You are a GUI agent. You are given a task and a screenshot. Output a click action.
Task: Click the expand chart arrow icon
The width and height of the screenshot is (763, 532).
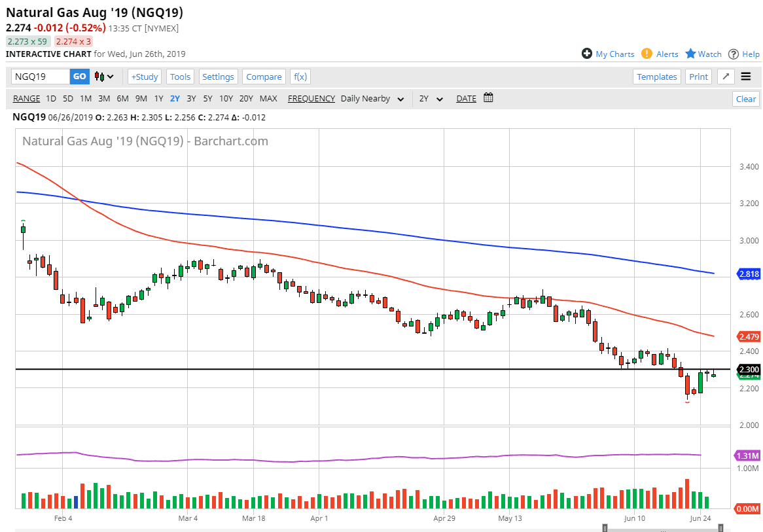pos(725,77)
